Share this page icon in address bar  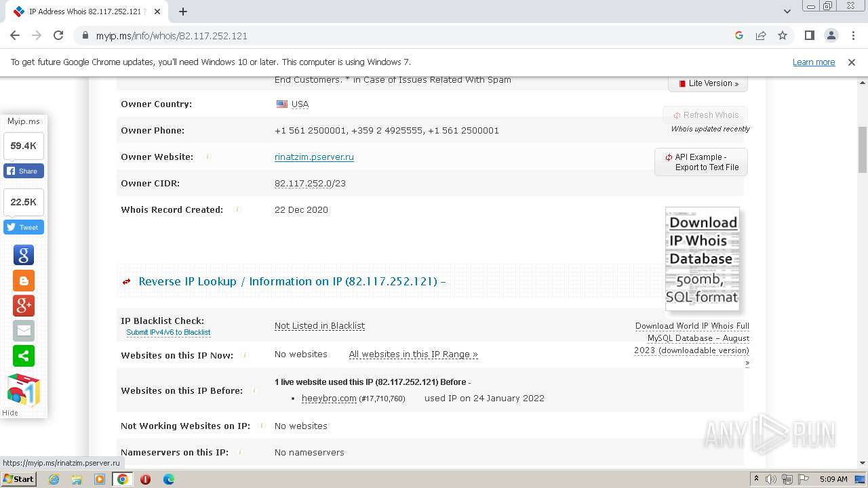point(761,35)
